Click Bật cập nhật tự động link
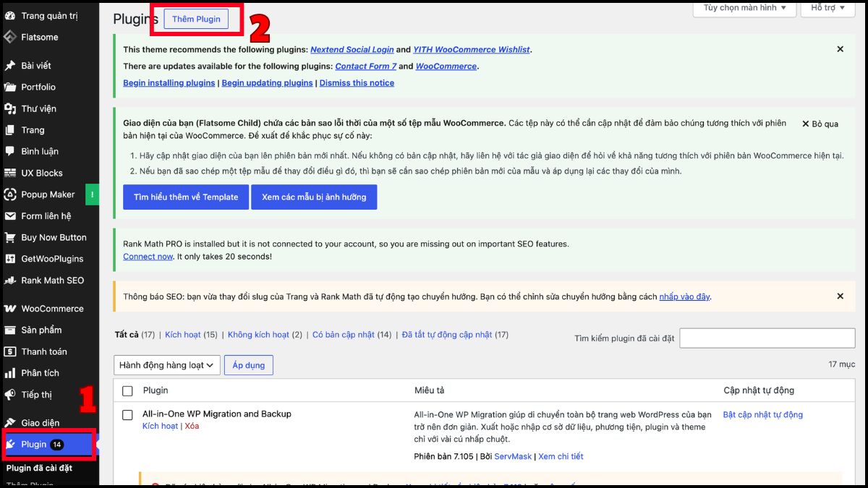868x488 pixels. pyautogui.click(x=763, y=415)
